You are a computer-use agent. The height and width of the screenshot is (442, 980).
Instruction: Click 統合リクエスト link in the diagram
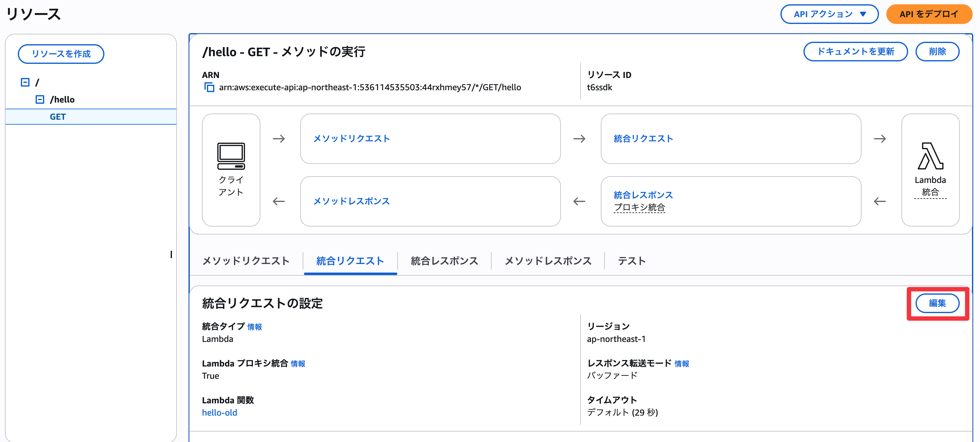click(x=643, y=138)
